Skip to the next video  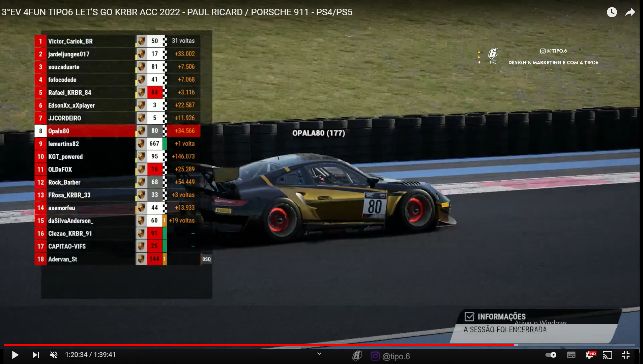click(x=36, y=355)
